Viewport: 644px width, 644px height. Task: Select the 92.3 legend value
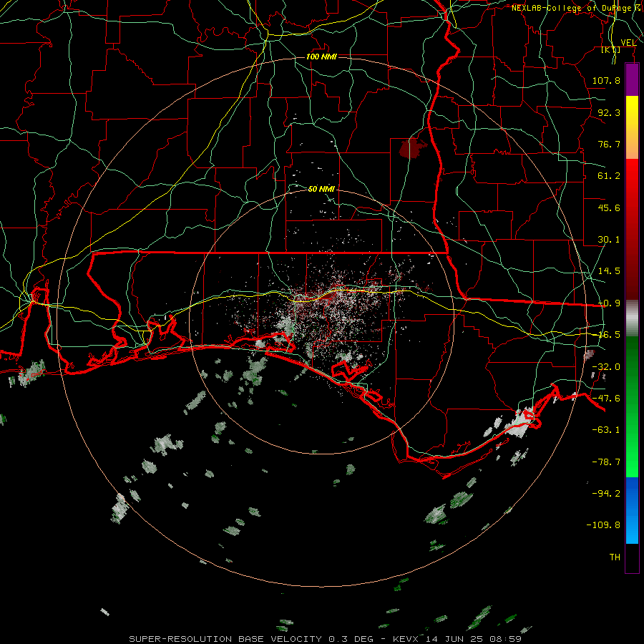609,112
